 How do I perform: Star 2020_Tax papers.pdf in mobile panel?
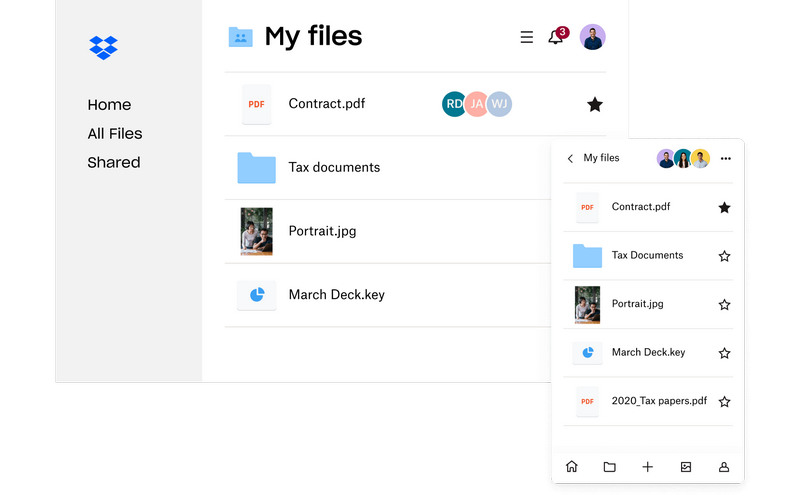724,402
